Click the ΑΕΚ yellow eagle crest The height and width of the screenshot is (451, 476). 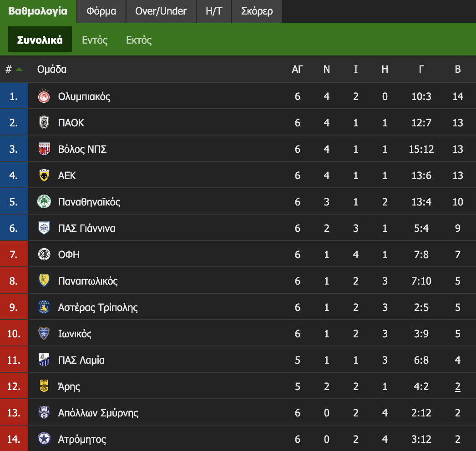44,175
